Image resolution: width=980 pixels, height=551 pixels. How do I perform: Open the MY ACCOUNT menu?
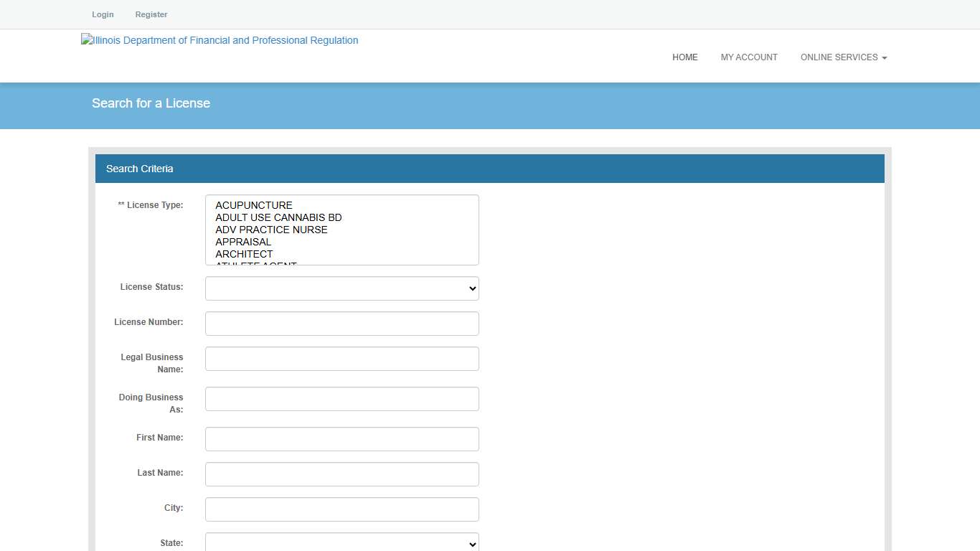coord(749,57)
